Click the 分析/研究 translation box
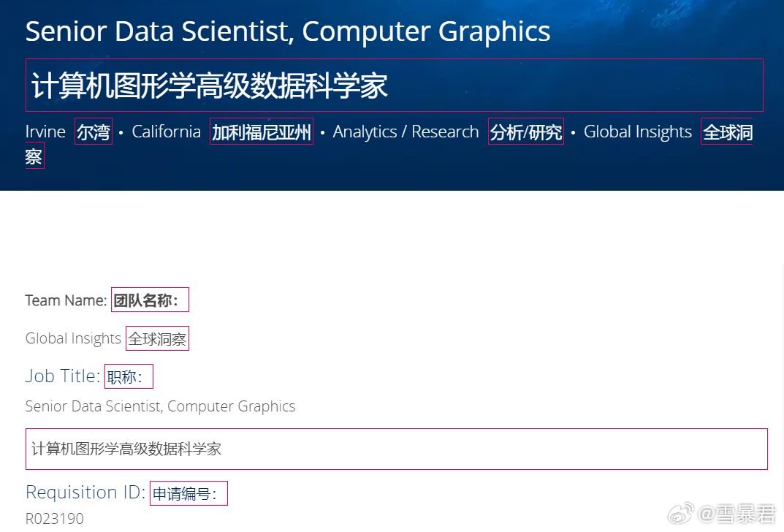This screenshot has height=532, width=784. (x=526, y=132)
